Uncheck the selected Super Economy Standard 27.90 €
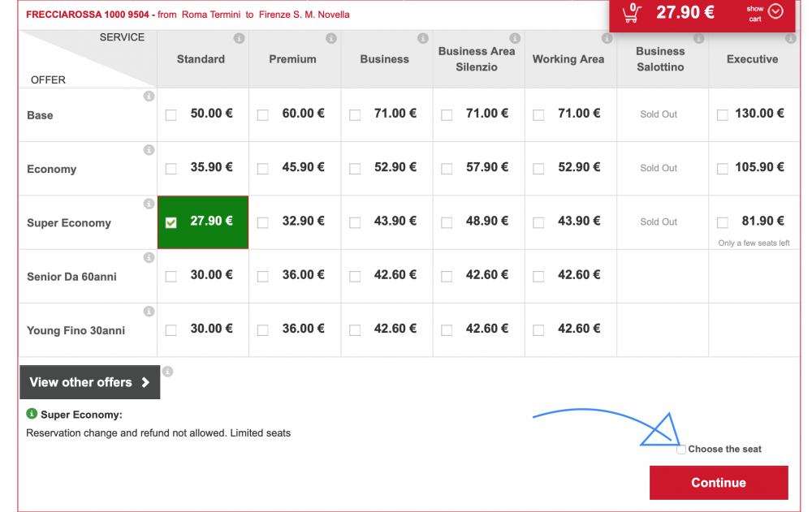 171,222
